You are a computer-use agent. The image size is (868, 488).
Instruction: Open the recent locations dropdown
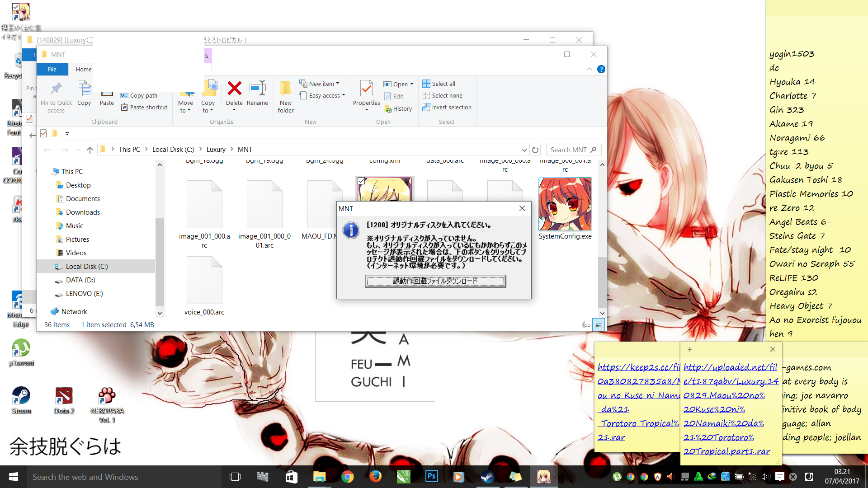(x=78, y=150)
